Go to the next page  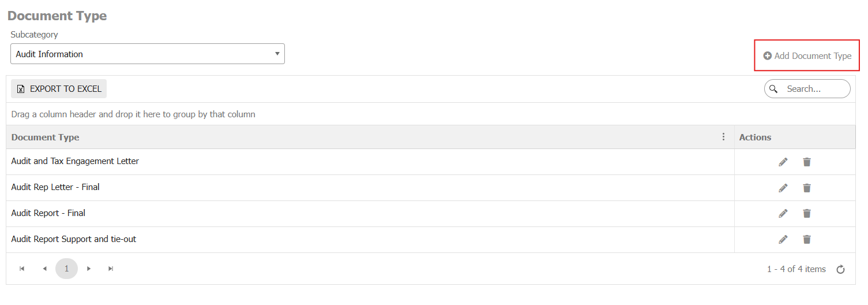point(89,269)
